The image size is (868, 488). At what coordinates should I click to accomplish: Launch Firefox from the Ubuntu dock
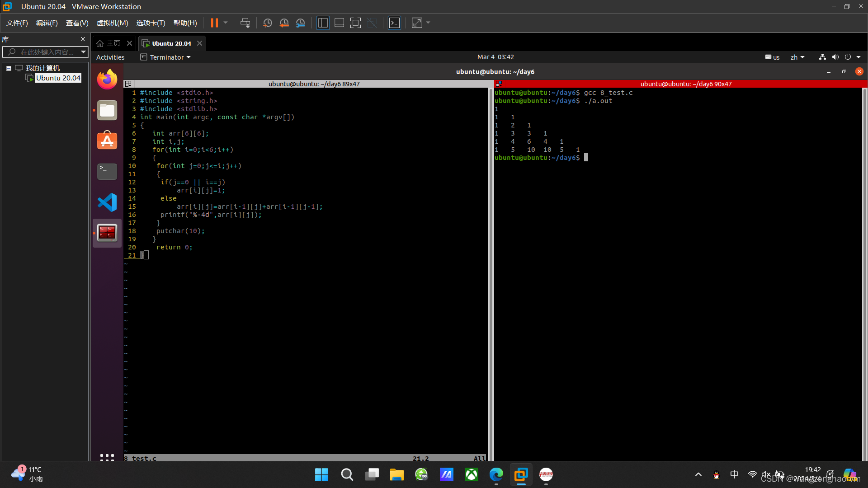[x=107, y=80]
